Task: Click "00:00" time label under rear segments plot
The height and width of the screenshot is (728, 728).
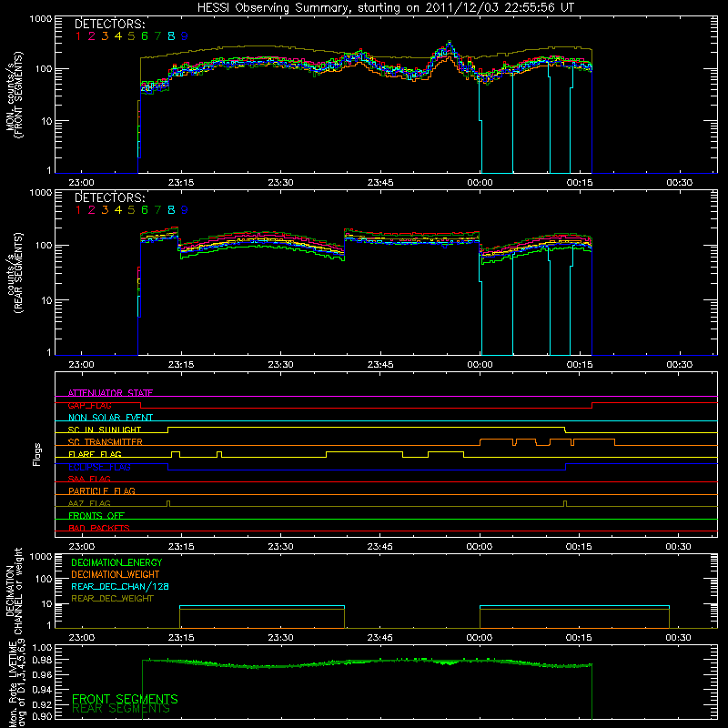Action: 480,365
